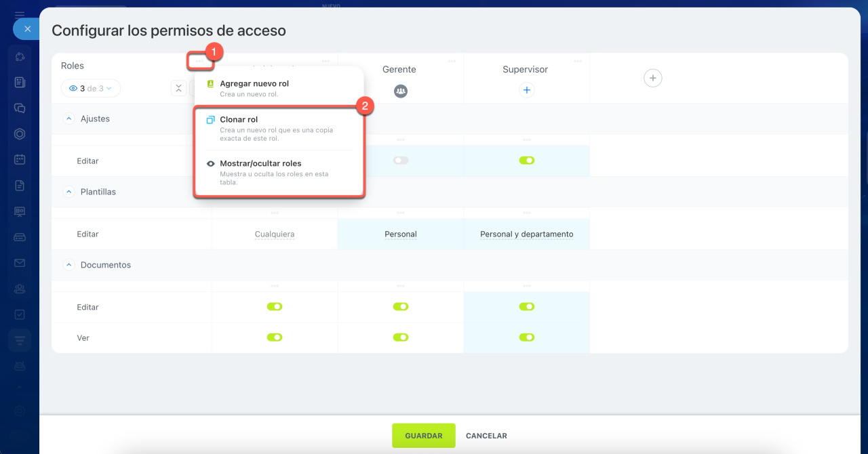
Task: Enable Gerente's Ajustes Editar toggle
Action: 401,161
